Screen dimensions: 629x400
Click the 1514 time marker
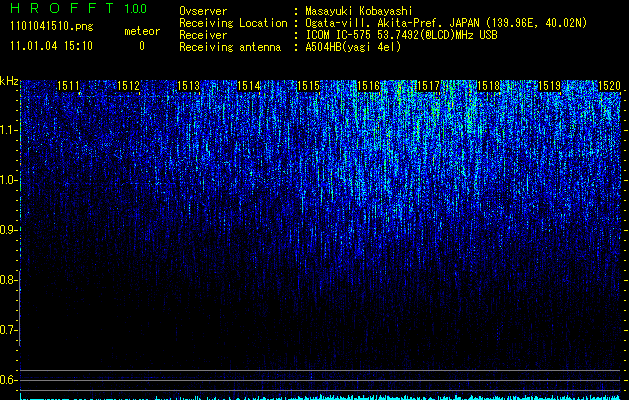coord(249,85)
